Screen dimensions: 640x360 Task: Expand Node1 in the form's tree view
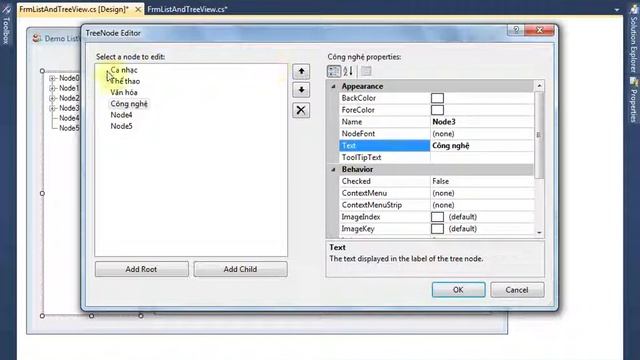[52, 88]
